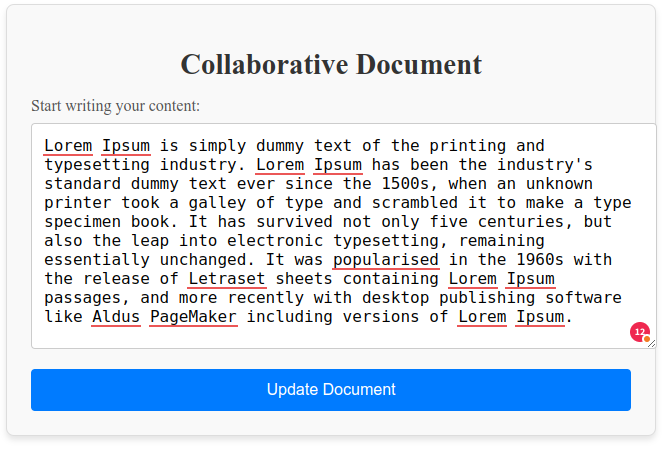Click the Collaborative Document heading
664x449 pixels.
coord(331,65)
